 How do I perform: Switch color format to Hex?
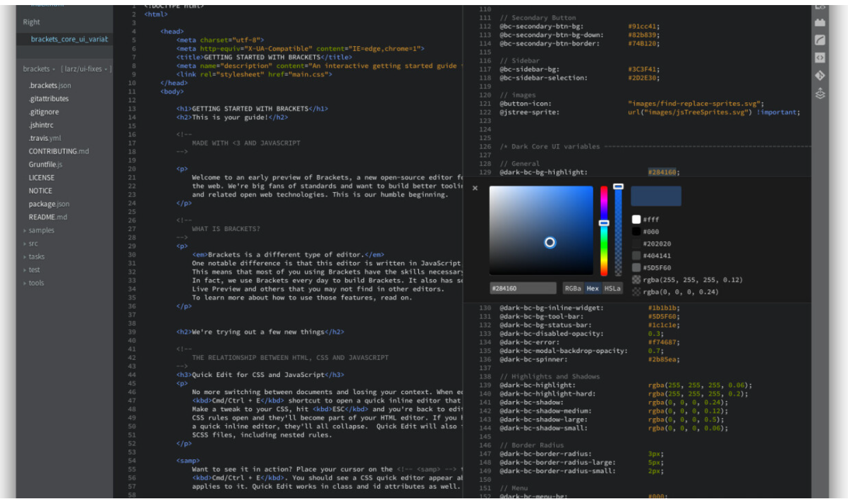(593, 288)
